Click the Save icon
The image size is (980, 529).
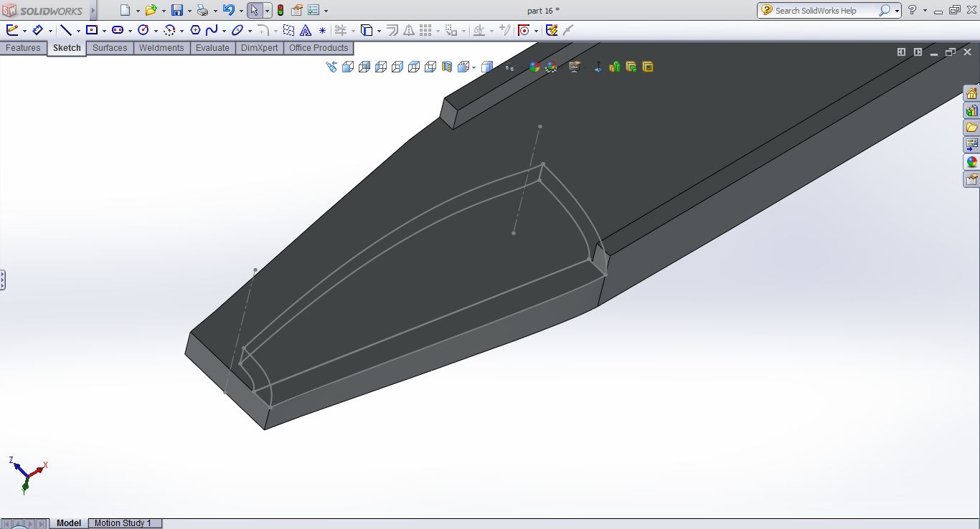tap(176, 10)
